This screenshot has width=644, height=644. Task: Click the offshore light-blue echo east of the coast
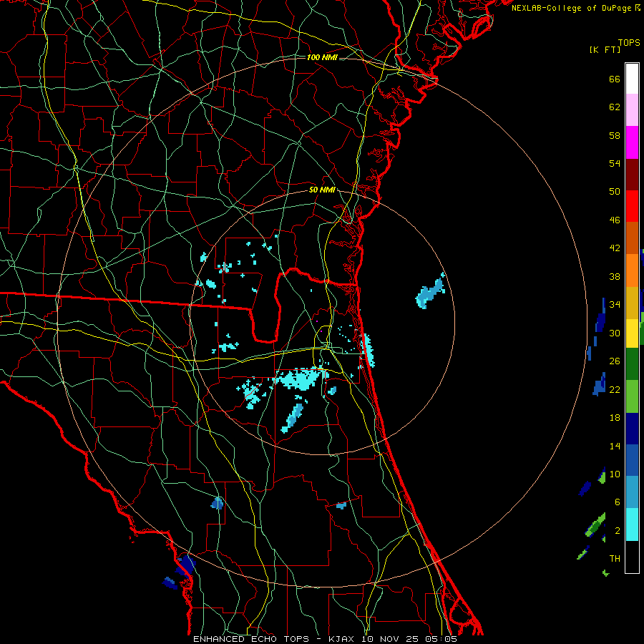pyautogui.click(x=430, y=292)
